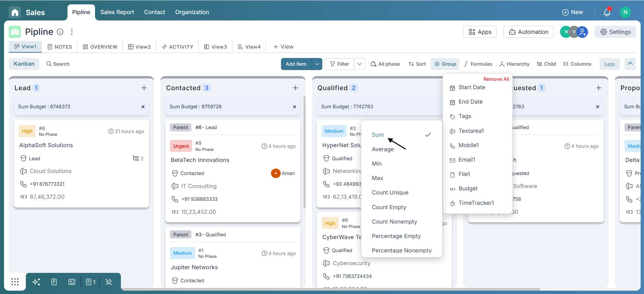
Task: Open the apps grid icon in bottom bar
Action: 15,282
